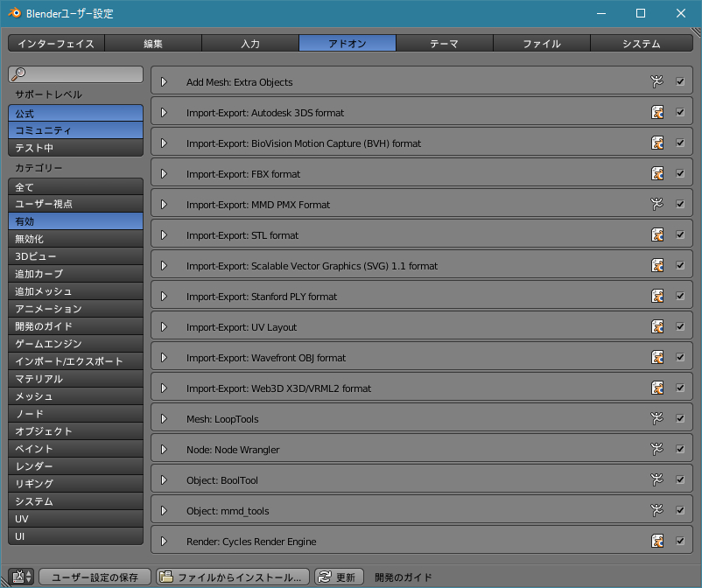Image resolution: width=702 pixels, height=588 pixels.
Task: Expand the BioVision Motion Capture (BVH) addon details
Action: 164,143
